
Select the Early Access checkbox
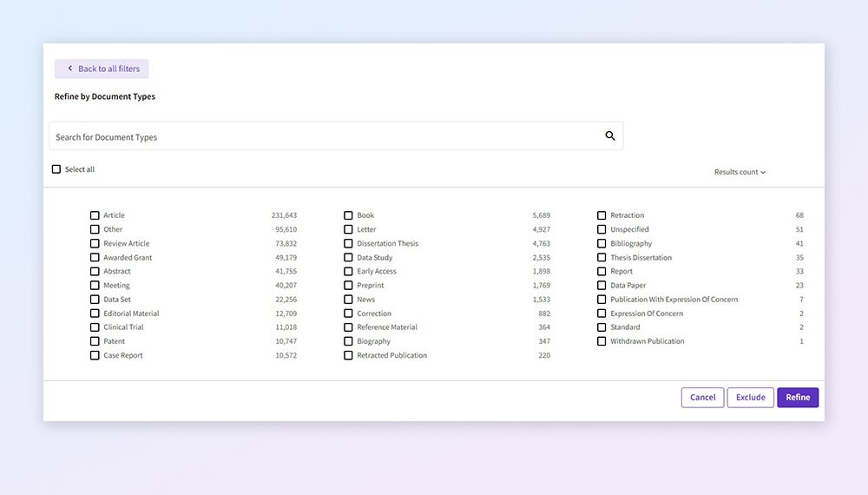click(x=348, y=272)
